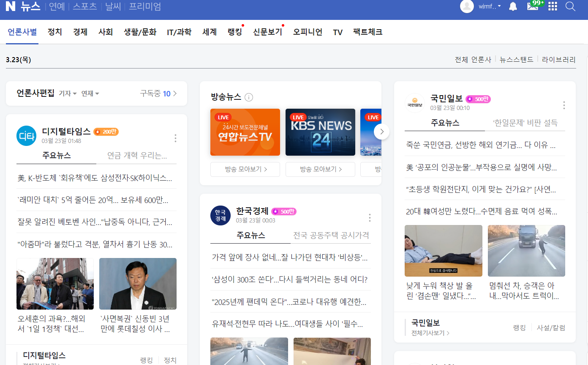Viewport: 588px width, 365px height.
Task: Open 국민일보 truck highway thumbnail
Action: tap(526, 251)
